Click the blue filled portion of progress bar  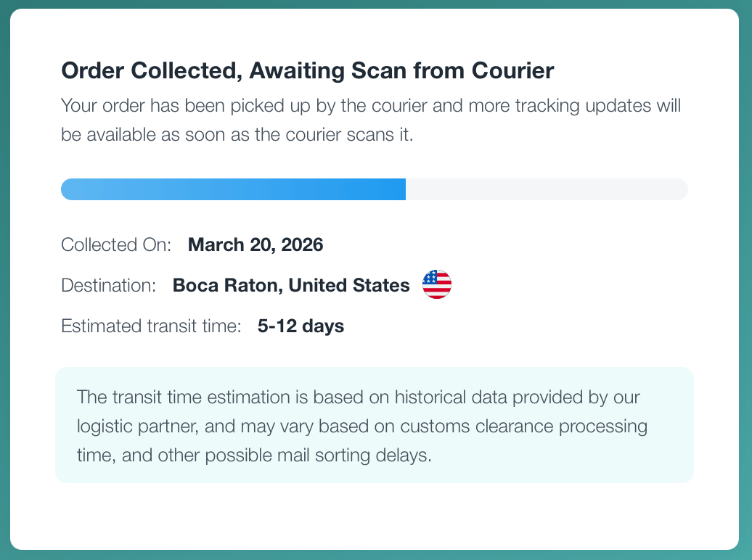(x=232, y=189)
